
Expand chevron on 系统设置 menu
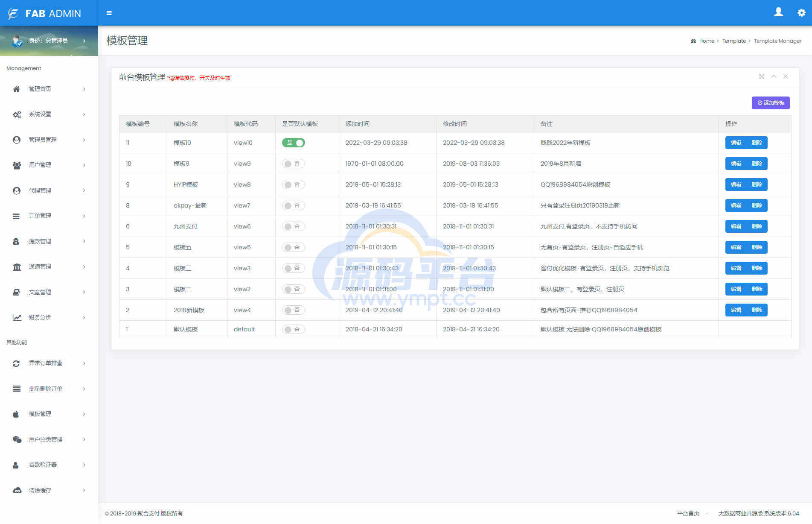[84, 114]
